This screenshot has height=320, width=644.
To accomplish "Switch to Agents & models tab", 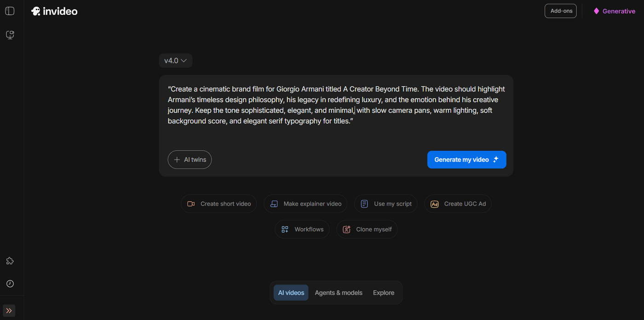I will click(339, 293).
